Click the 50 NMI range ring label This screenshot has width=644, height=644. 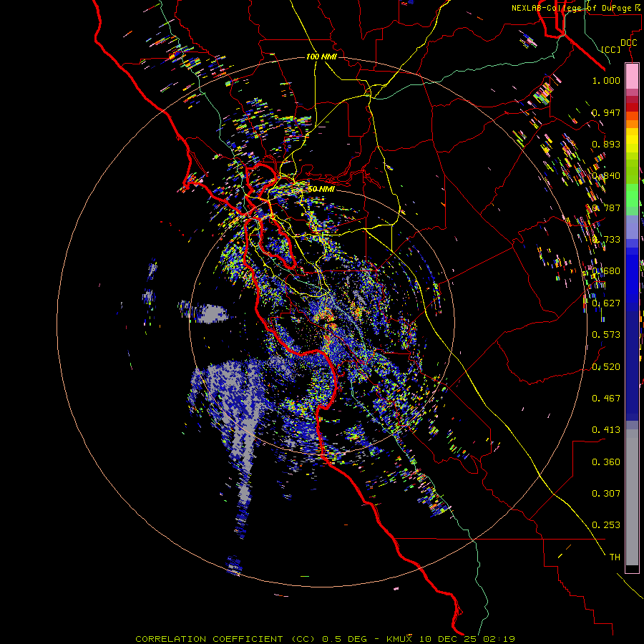321,189
